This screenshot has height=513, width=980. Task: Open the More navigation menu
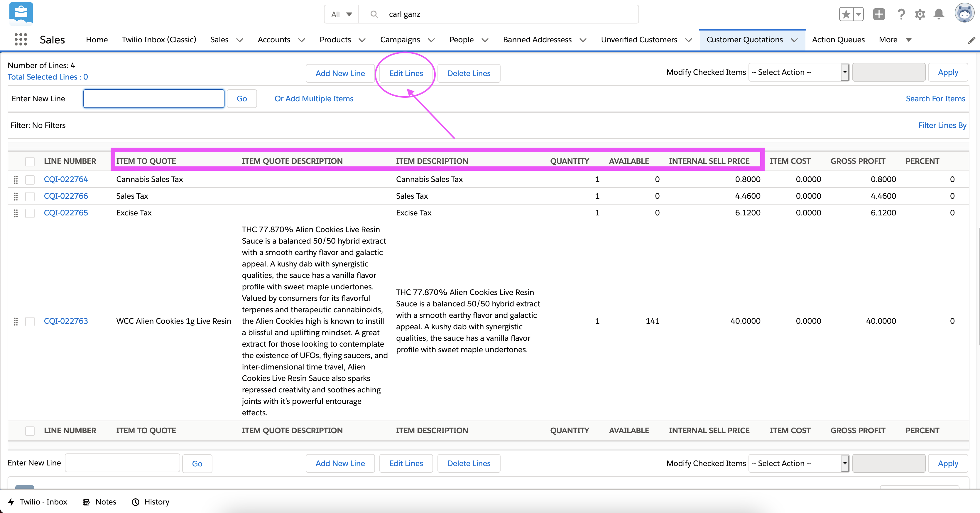(895, 40)
